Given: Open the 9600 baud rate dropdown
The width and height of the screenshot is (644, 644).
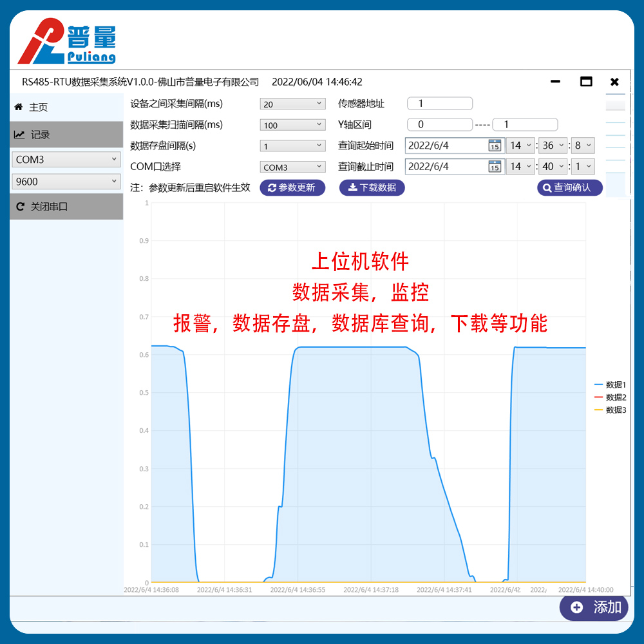Looking at the screenshot, I should pyautogui.click(x=66, y=181).
